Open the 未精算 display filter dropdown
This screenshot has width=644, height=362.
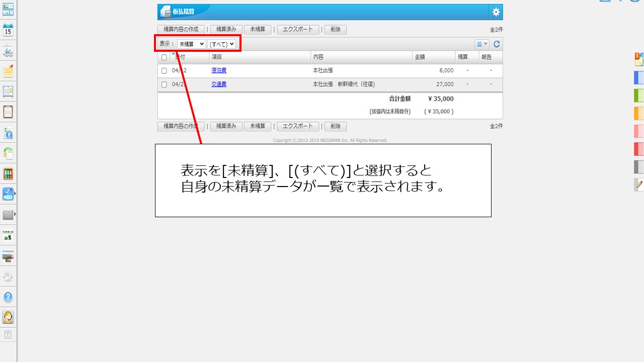tap(191, 44)
